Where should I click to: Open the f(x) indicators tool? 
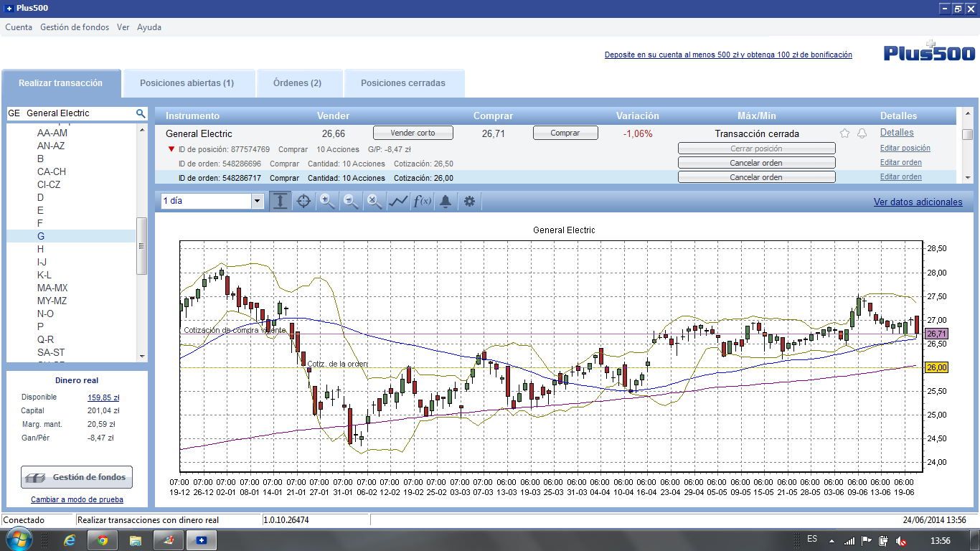[x=422, y=202]
